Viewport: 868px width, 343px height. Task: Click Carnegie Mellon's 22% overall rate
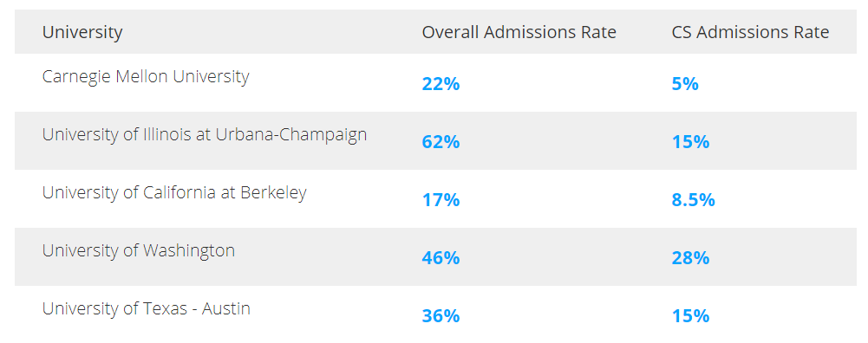[x=441, y=84]
